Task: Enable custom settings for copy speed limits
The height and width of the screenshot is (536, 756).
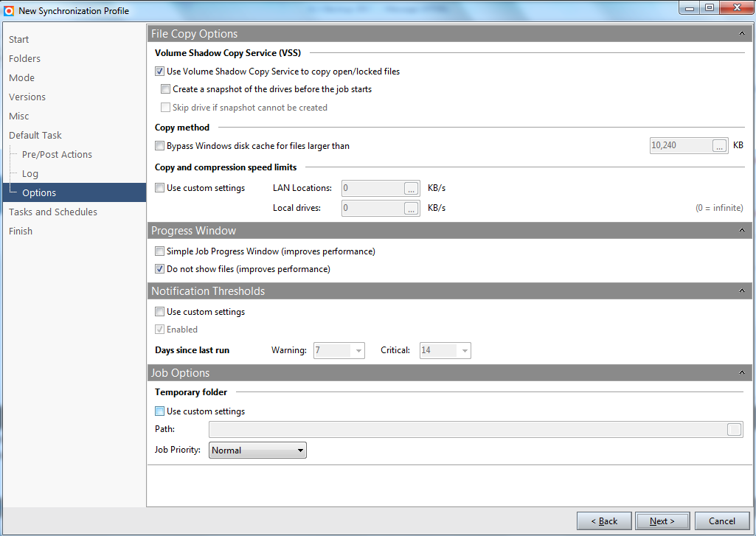Action: [159, 188]
